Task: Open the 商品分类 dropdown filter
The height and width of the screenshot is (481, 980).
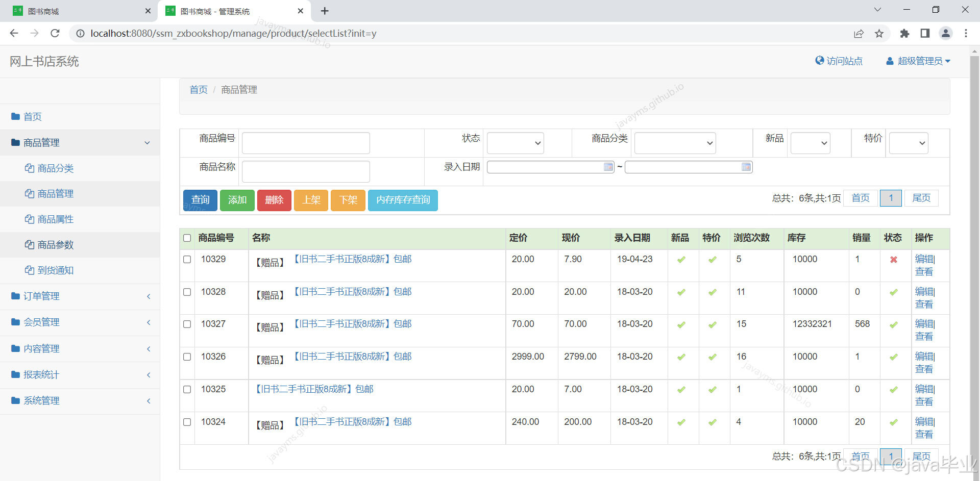Action: (x=675, y=143)
